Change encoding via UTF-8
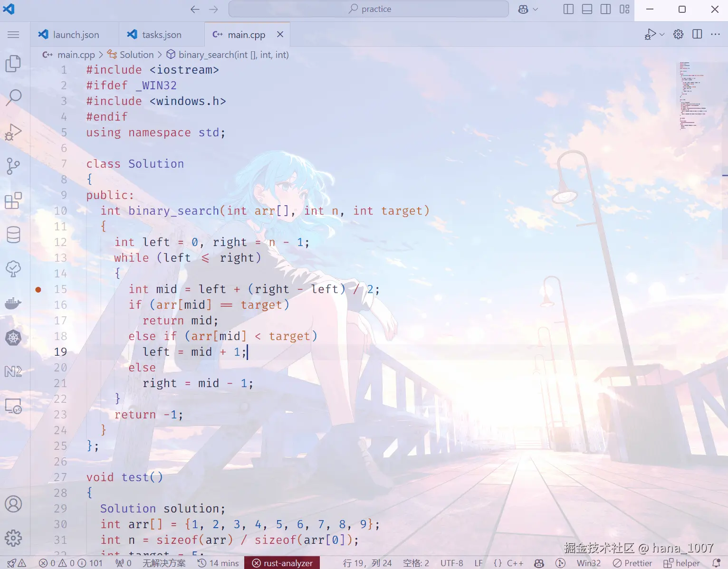 click(x=451, y=563)
